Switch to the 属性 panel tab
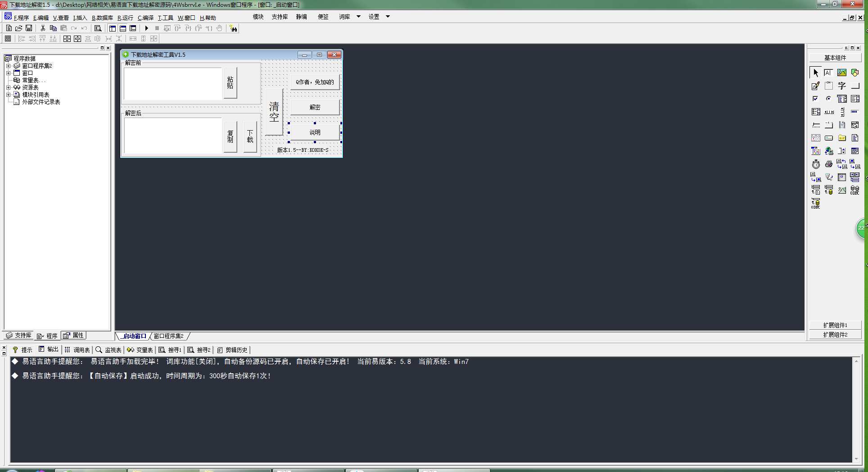 74,335
